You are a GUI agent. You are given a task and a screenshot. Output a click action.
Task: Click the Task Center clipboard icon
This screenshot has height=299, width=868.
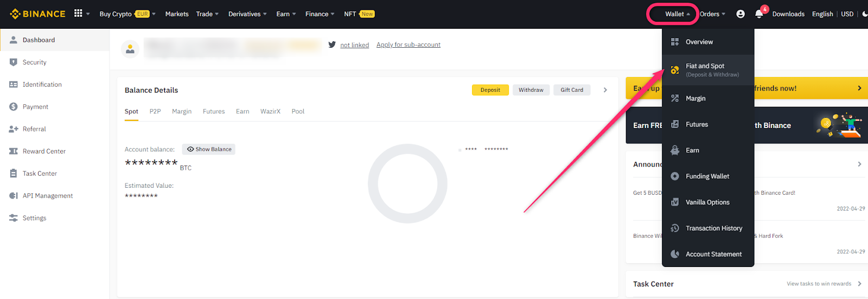(14, 174)
